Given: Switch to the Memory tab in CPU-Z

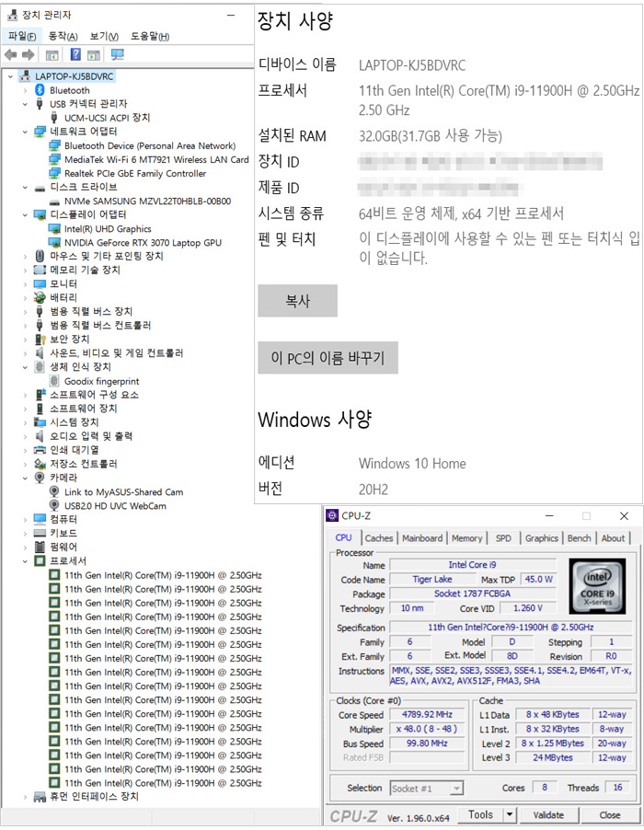Looking at the screenshot, I should click(x=466, y=538).
